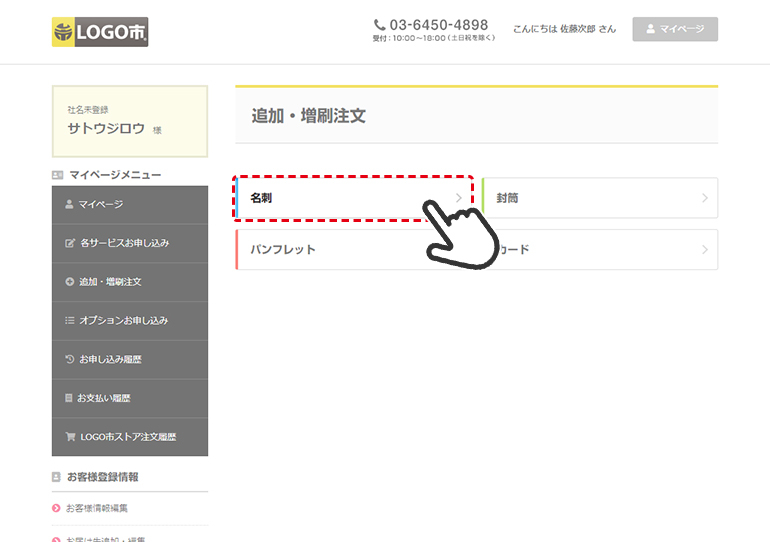Click the マイページメニュー heading text

tap(115, 175)
